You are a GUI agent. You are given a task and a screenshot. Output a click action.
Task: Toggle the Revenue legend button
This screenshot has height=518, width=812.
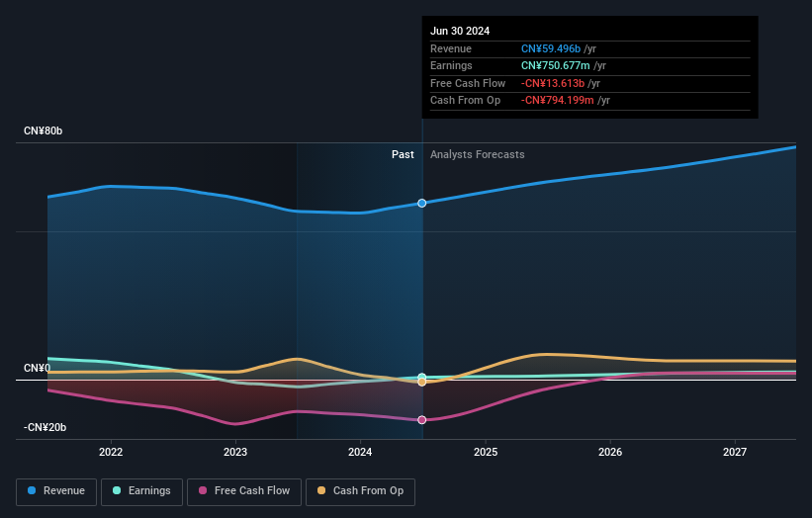(x=56, y=491)
